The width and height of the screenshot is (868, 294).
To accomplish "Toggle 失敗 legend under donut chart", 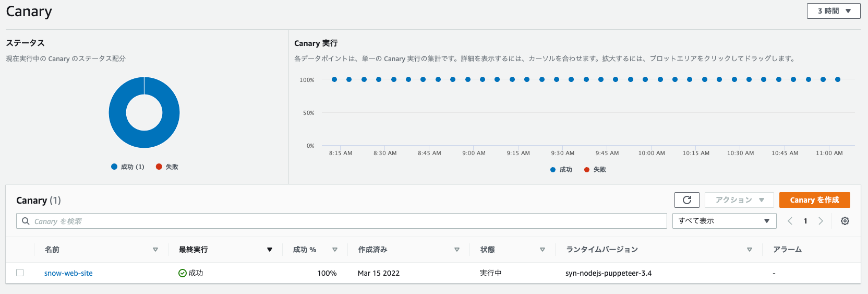I will click(x=167, y=167).
